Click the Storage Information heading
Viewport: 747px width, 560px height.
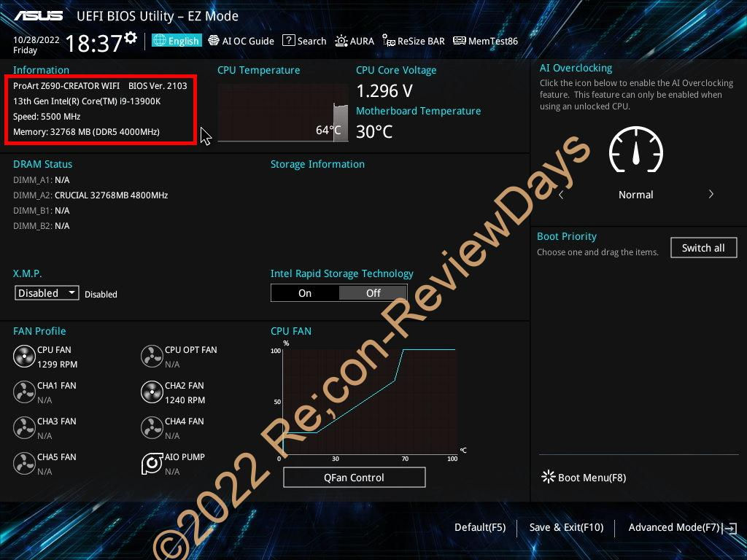click(x=318, y=164)
